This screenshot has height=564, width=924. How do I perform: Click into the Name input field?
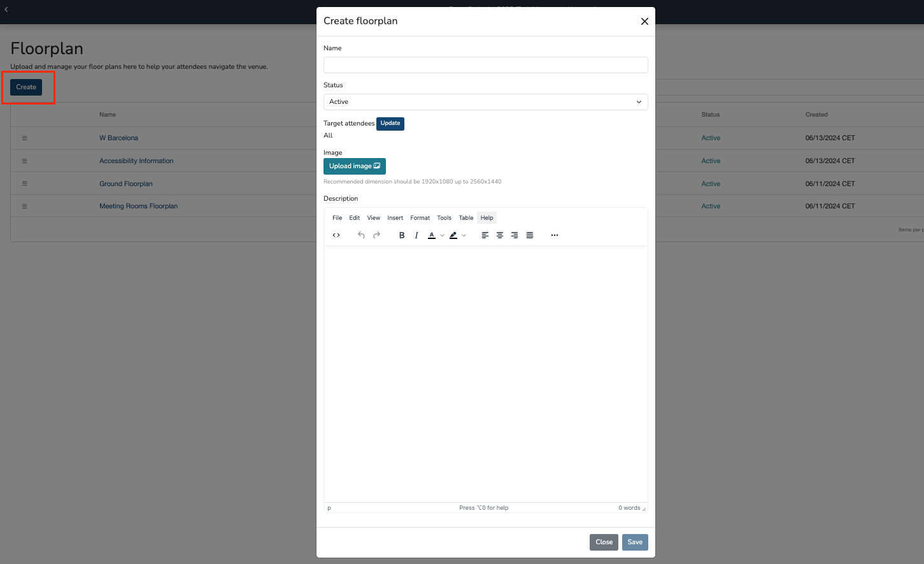(485, 65)
